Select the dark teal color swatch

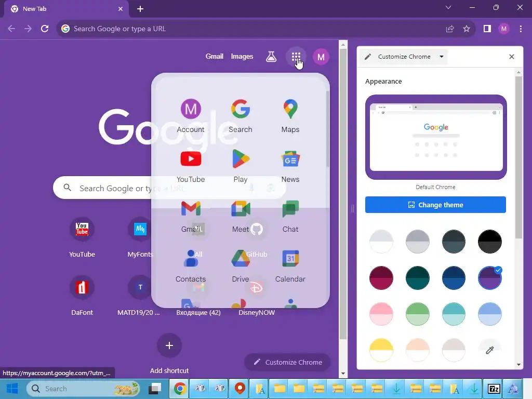(x=417, y=278)
